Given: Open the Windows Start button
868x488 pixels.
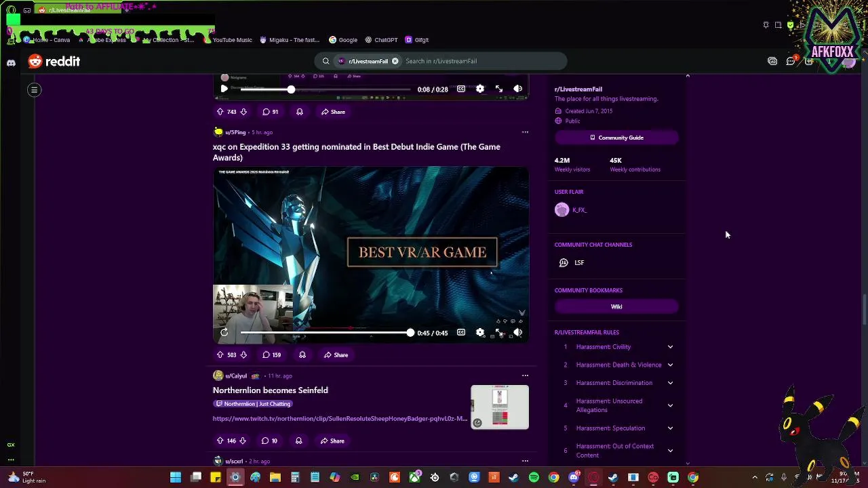Looking at the screenshot, I should [176, 477].
